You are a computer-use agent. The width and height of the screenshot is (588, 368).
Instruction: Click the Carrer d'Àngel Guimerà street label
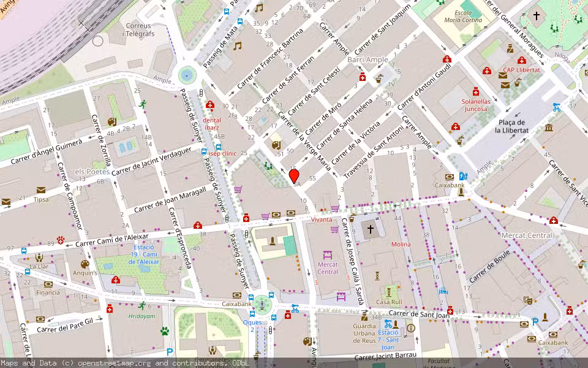(x=46, y=151)
